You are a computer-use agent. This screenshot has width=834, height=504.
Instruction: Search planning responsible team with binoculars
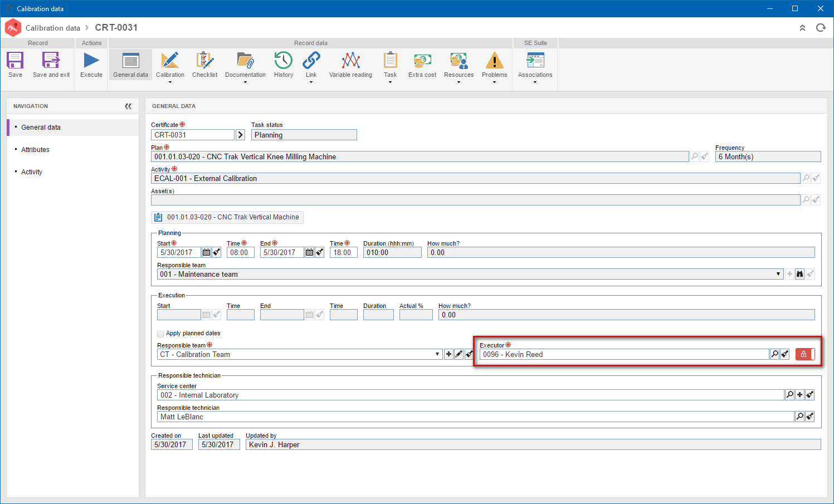coord(800,274)
